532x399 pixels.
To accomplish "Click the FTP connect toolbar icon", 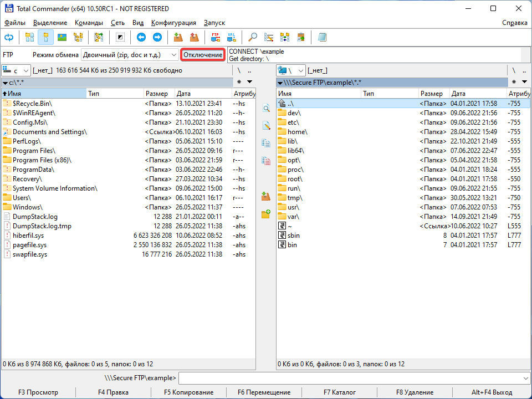I will 215,37.
